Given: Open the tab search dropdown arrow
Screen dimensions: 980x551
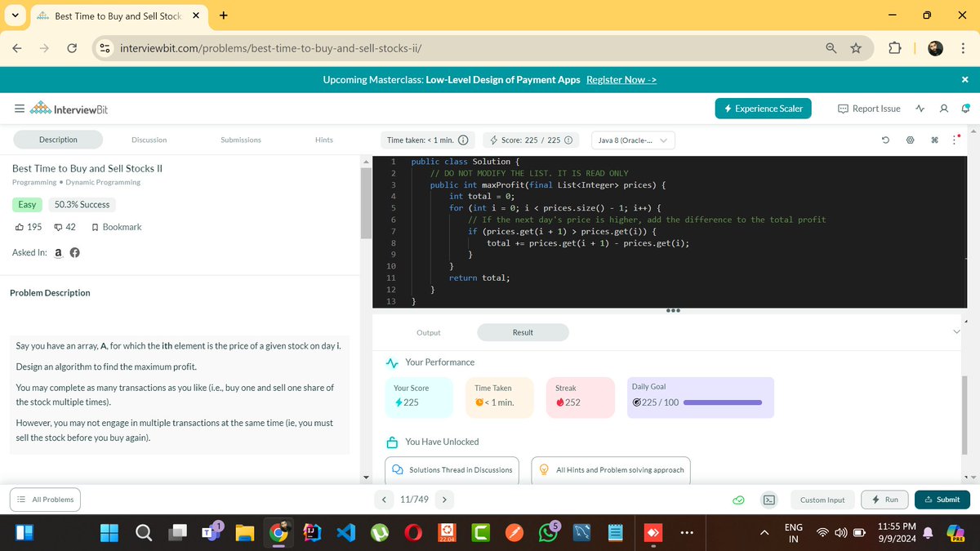Looking at the screenshot, I should [16, 16].
